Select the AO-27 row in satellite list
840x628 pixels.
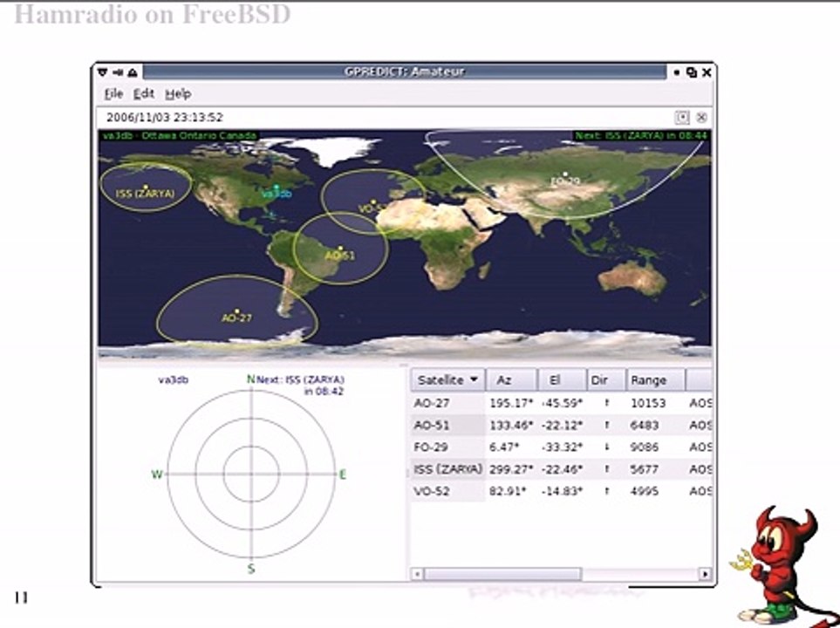click(561, 403)
